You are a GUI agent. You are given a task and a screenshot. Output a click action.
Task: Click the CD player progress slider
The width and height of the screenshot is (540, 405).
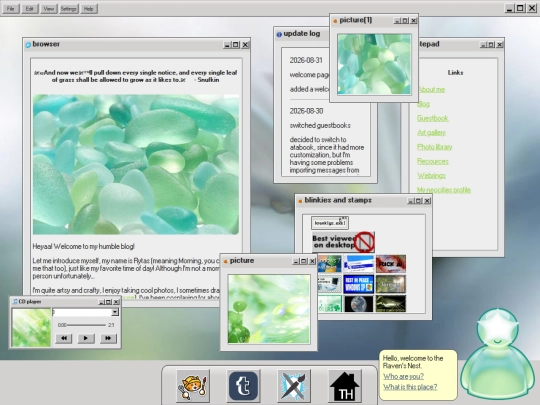tap(86, 325)
